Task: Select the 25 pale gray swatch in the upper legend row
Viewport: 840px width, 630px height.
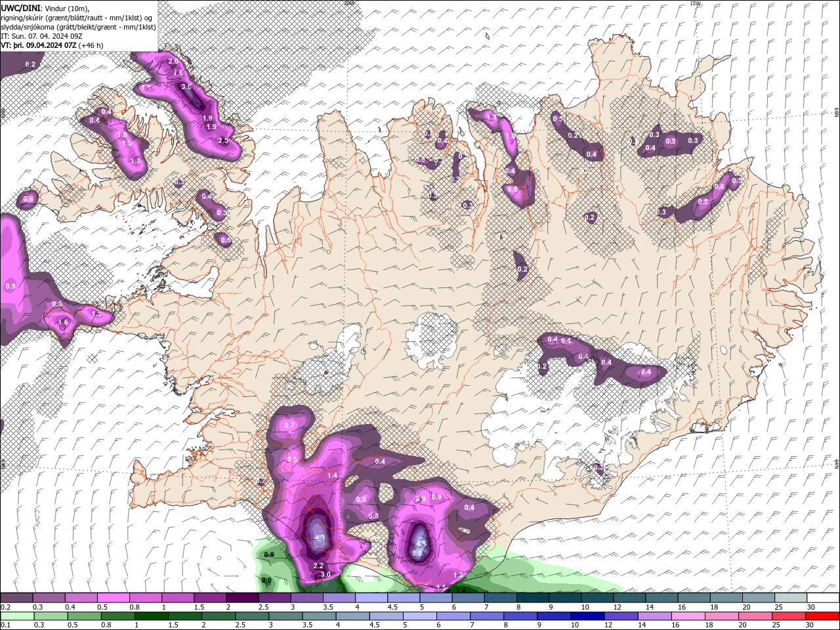Action: pyautogui.click(x=789, y=598)
